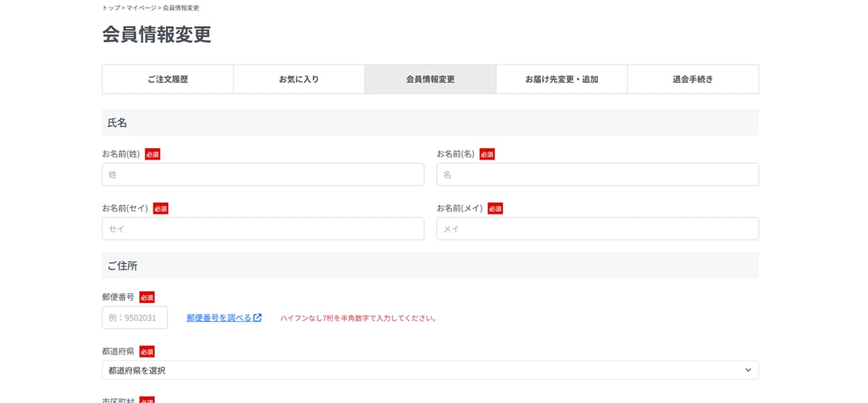Click the トップ breadcrumb link
This screenshot has height=403, width=868.
(x=111, y=8)
